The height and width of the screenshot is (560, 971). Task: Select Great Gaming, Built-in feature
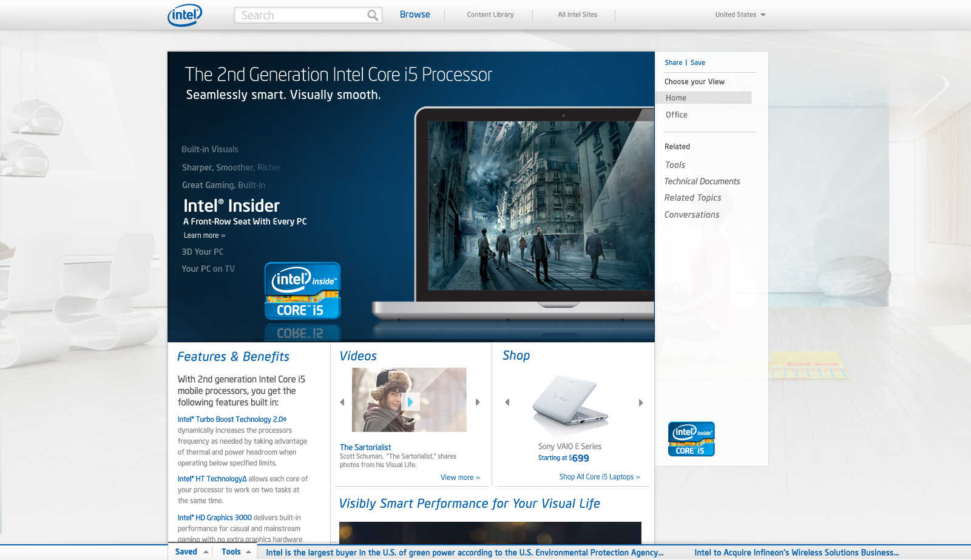pyautogui.click(x=223, y=185)
